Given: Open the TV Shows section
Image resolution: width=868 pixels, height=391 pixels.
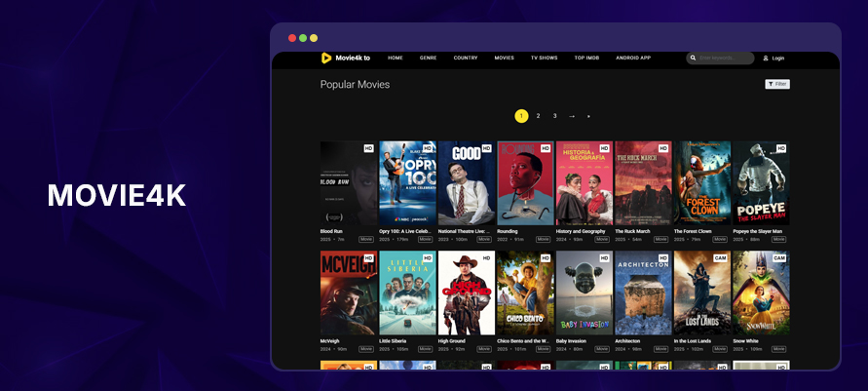Looking at the screenshot, I should (544, 59).
